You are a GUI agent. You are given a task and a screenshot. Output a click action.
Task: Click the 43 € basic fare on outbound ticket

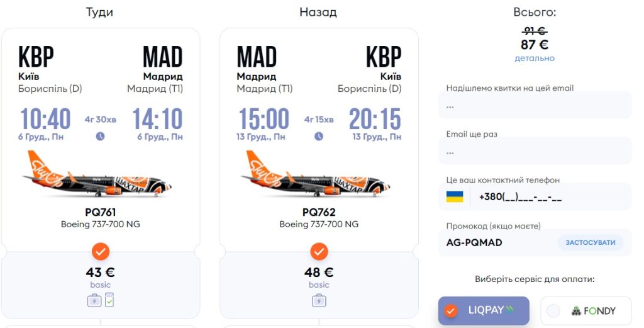101,273
